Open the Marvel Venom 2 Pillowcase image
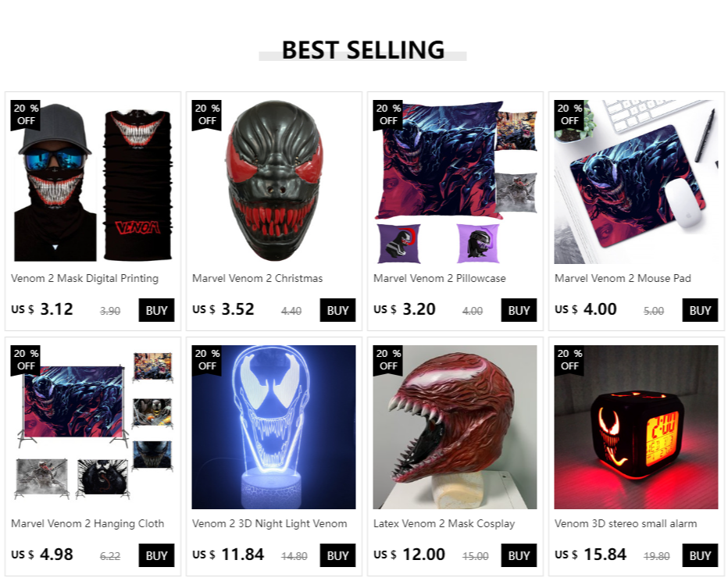The height and width of the screenshot is (585, 728). (x=455, y=182)
